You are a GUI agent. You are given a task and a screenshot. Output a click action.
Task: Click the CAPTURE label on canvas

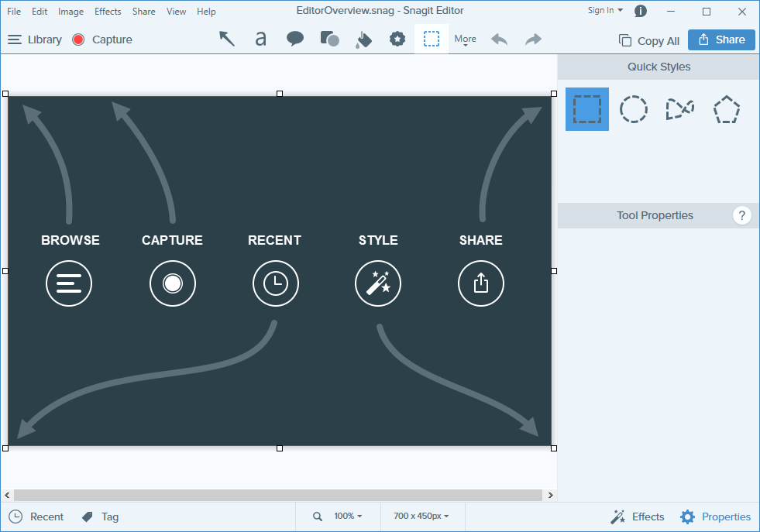pyautogui.click(x=172, y=240)
